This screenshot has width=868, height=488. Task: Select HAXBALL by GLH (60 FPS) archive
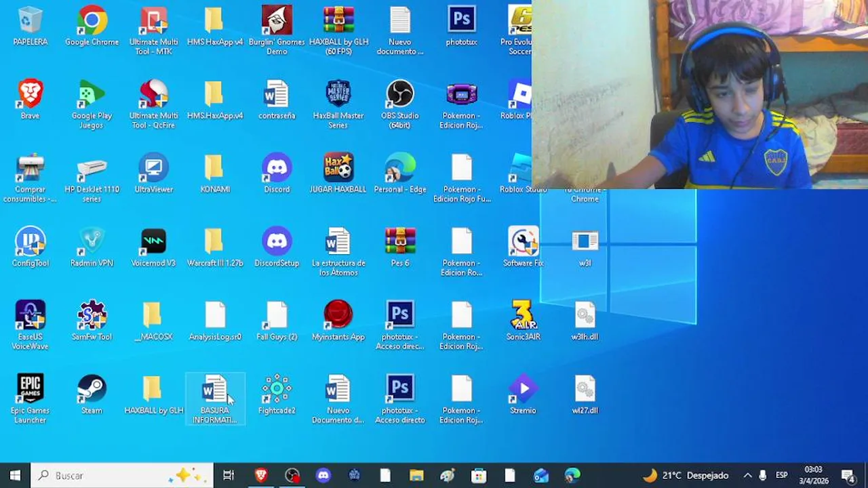point(338,31)
